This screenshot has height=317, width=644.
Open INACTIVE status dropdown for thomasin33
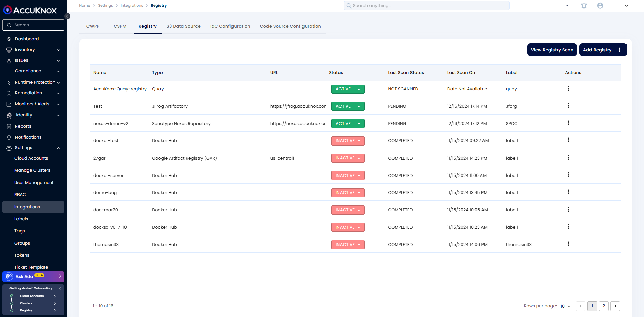348,245
